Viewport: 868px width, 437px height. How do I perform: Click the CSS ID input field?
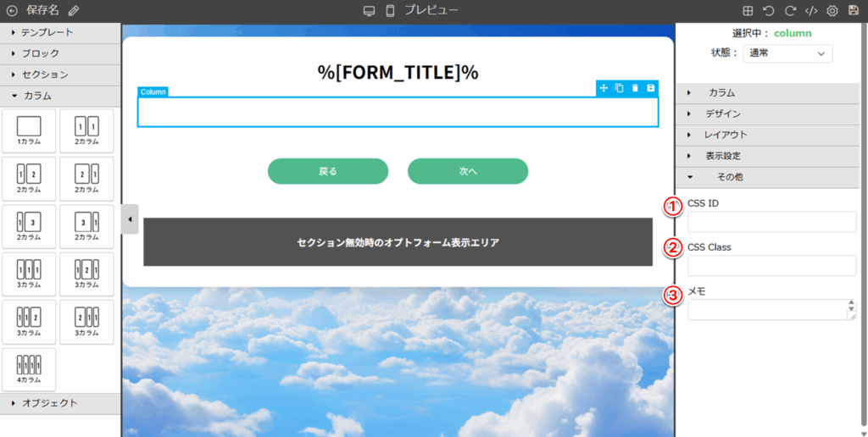click(x=771, y=222)
